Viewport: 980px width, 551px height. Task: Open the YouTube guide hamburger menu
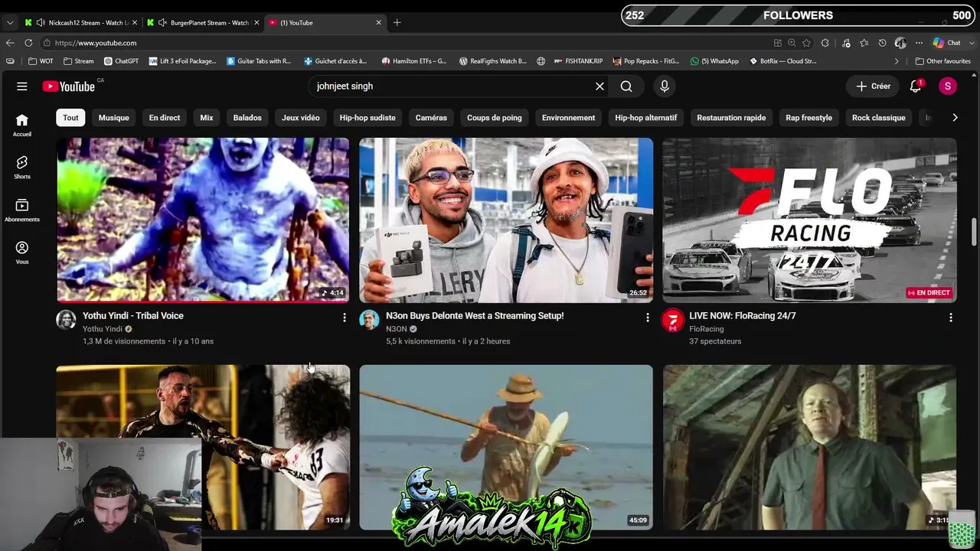point(22,86)
